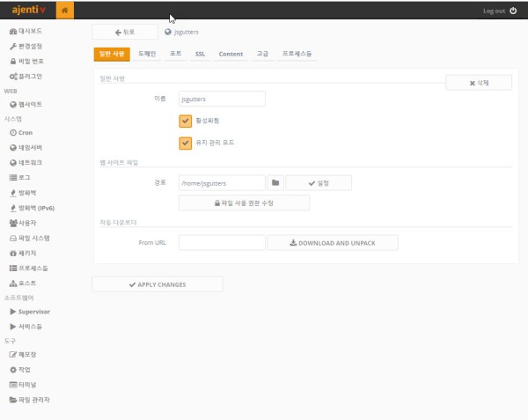The image size is (528, 420).
Task: Focus the 이름 name field containing jsgutters
Action: 222,99
